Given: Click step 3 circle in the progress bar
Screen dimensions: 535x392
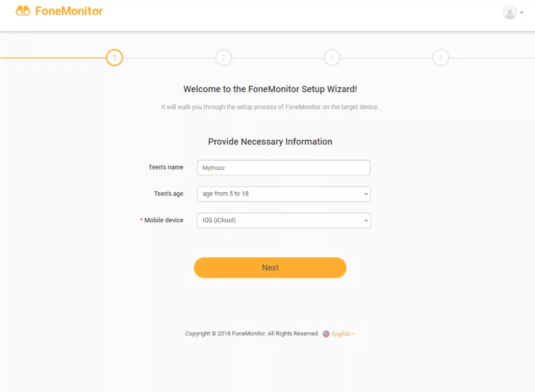Looking at the screenshot, I should pyautogui.click(x=332, y=58).
